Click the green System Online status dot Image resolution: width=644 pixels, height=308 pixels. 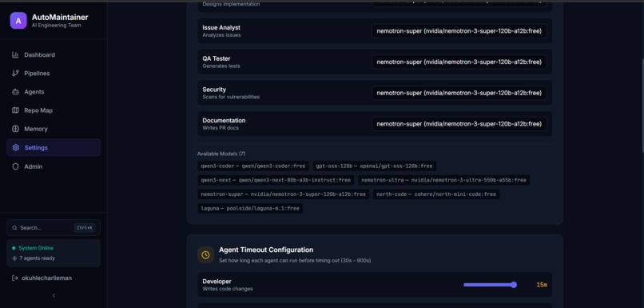[14, 248]
